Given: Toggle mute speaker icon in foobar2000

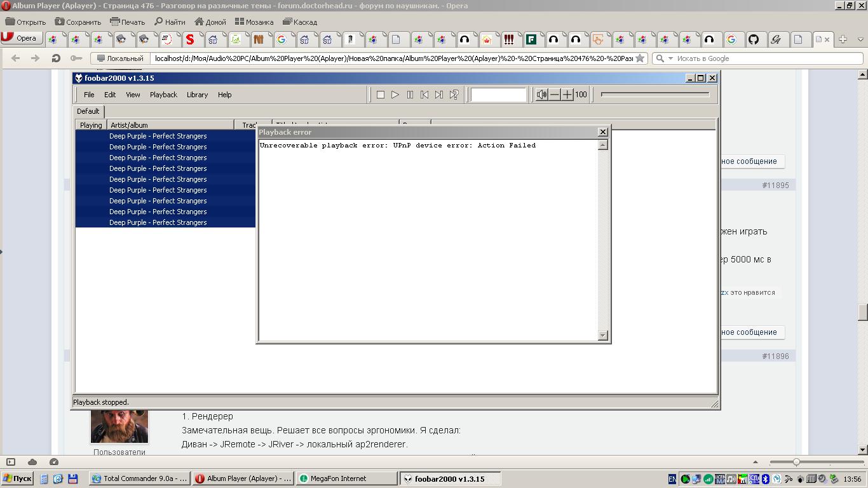Looking at the screenshot, I should click(x=541, y=95).
